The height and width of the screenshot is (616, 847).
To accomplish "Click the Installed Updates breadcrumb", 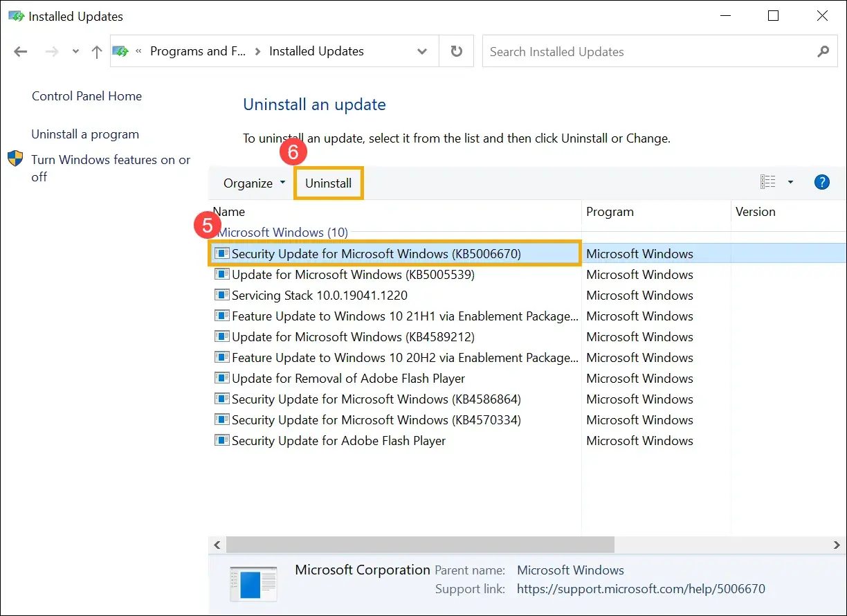I will 316,51.
